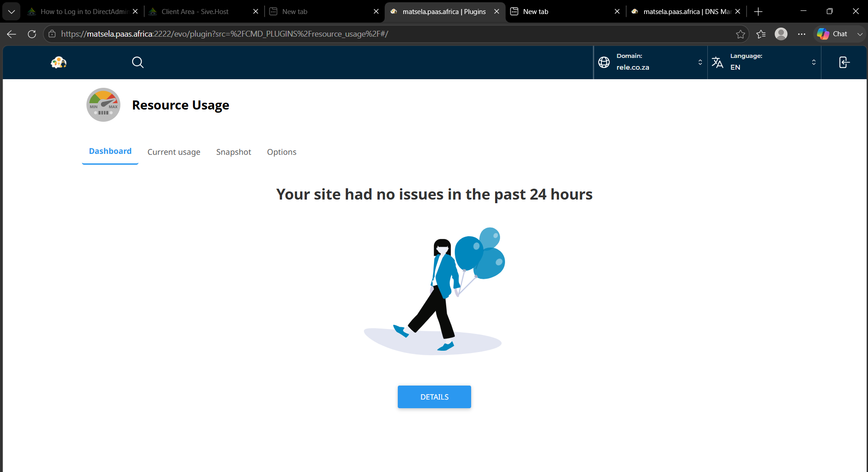868x472 pixels.
Task: Expand the Language selector dropdown
Action: pyautogui.click(x=814, y=62)
